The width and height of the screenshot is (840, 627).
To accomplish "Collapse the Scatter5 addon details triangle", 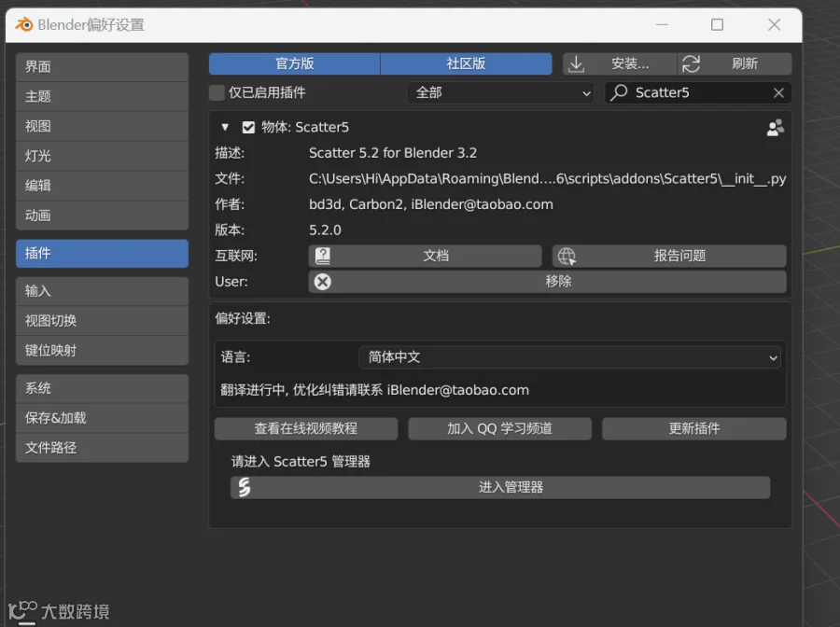I will (x=225, y=128).
